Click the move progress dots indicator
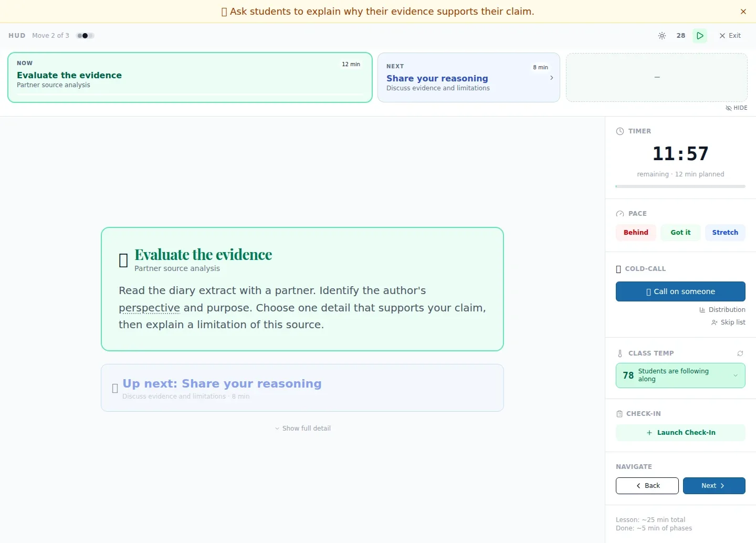Viewport: 756px width, 543px height. click(x=85, y=36)
